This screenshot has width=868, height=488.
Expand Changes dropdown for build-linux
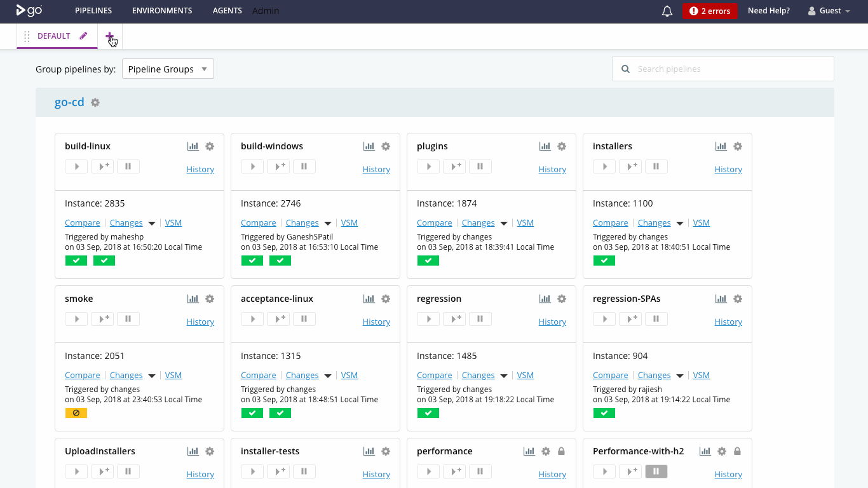point(152,224)
